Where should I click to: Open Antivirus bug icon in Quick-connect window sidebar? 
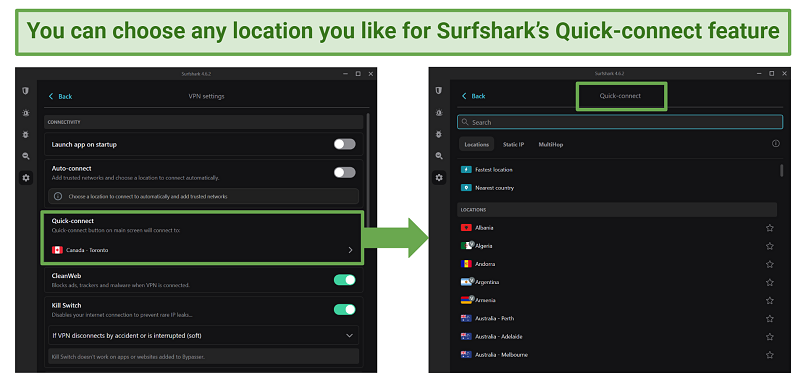[438, 134]
